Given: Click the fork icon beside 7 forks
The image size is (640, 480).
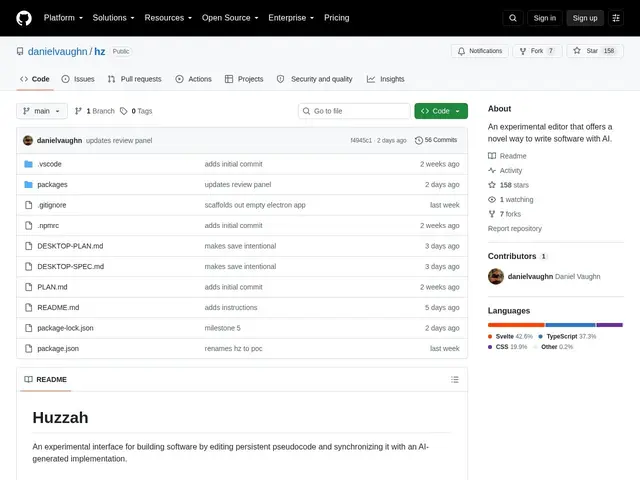Looking at the screenshot, I should click(x=492, y=214).
